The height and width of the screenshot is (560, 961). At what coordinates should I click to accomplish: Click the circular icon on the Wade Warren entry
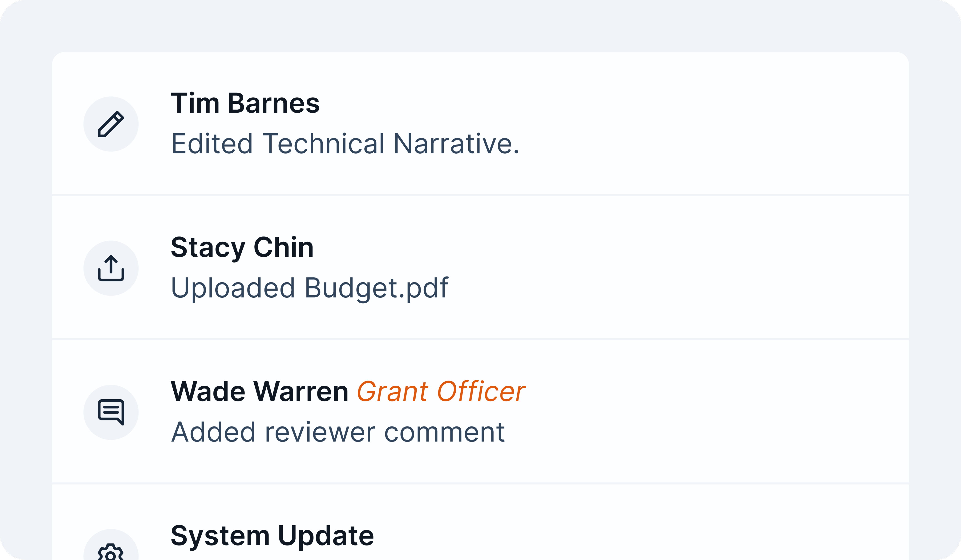pos(111,412)
